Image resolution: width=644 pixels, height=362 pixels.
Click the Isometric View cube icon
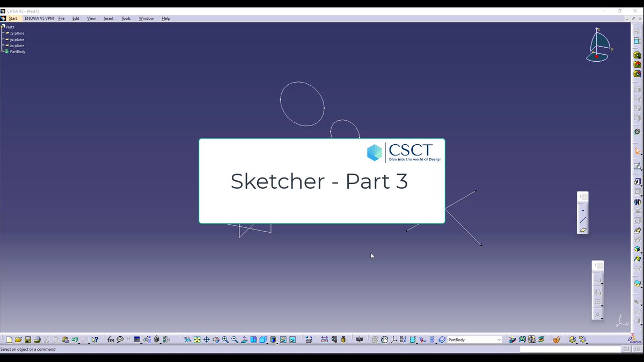pyautogui.click(x=262, y=339)
